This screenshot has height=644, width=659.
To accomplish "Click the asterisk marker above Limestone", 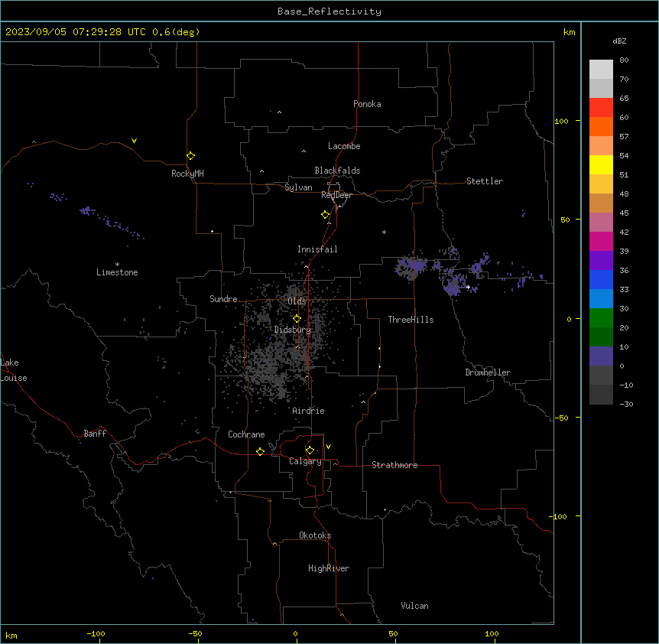I will [x=117, y=265].
